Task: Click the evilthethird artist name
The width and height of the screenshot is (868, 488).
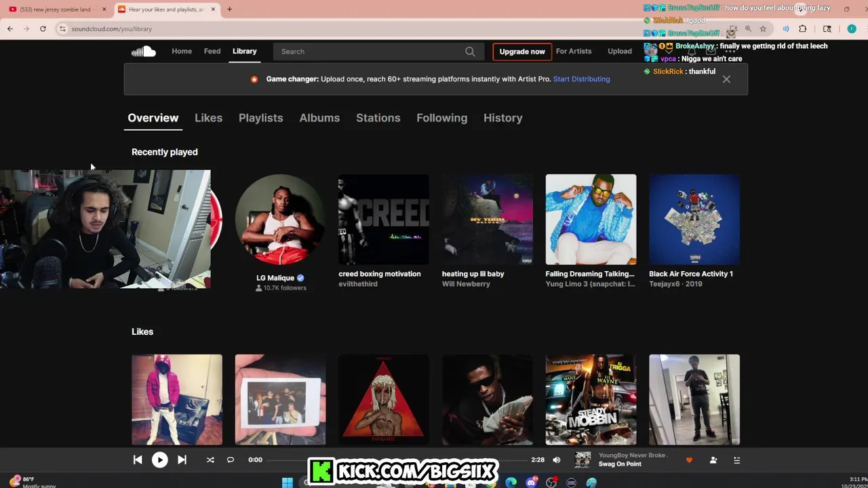Action: 358,284
